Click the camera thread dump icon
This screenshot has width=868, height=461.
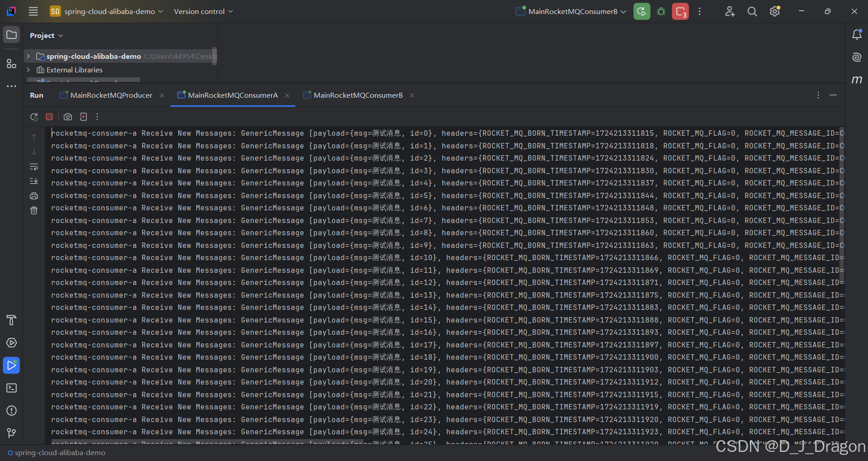[68, 117]
